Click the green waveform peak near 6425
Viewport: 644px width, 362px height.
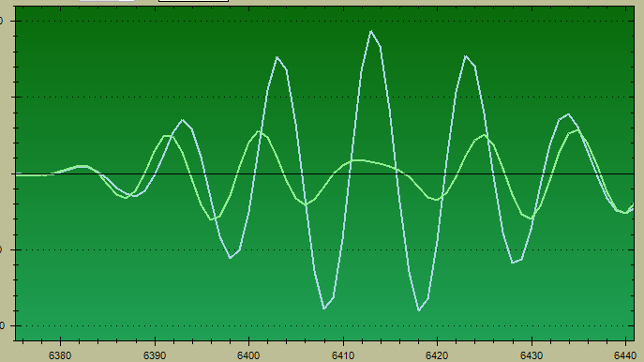coord(485,134)
